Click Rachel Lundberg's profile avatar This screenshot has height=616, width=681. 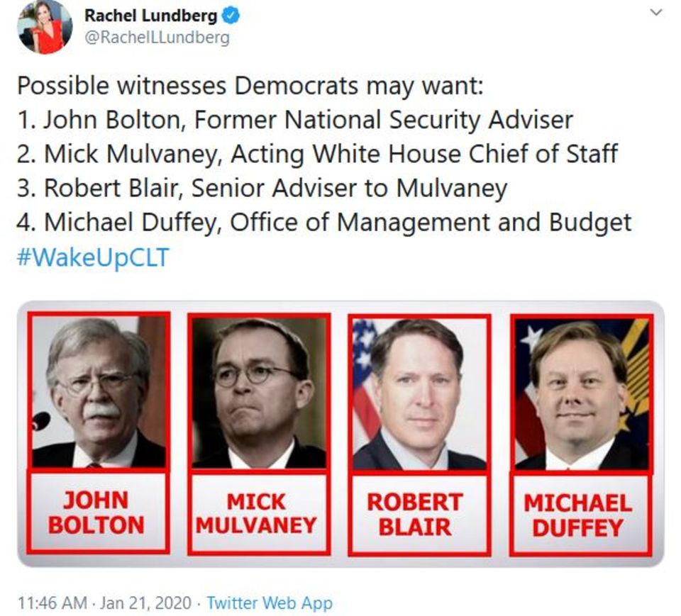pos(45,27)
